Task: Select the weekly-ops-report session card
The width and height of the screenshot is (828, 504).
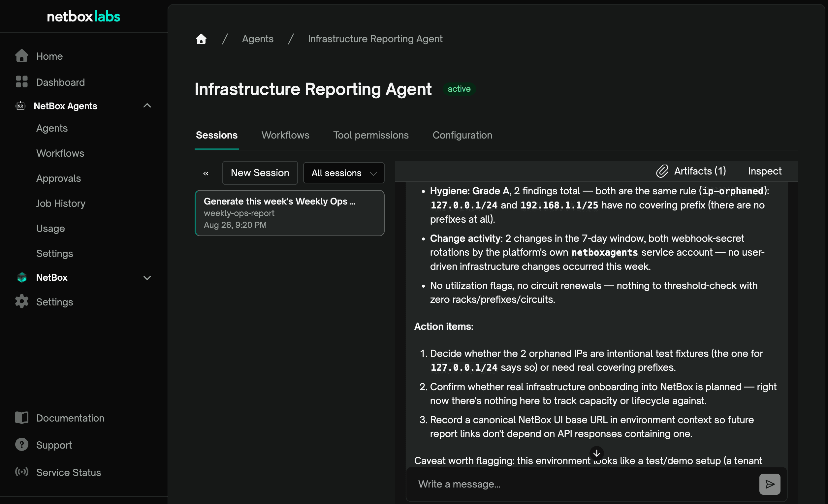Action: pos(289,213)
